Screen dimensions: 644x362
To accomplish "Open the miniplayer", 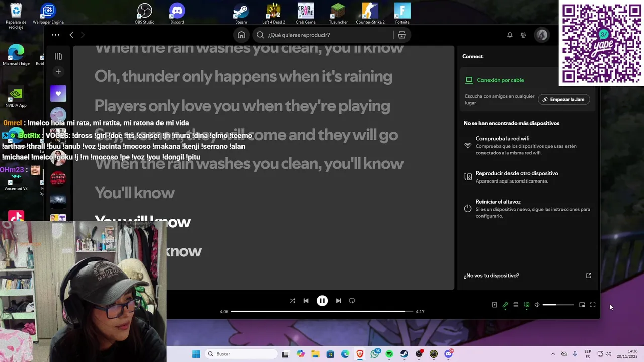I will (582, 305).
